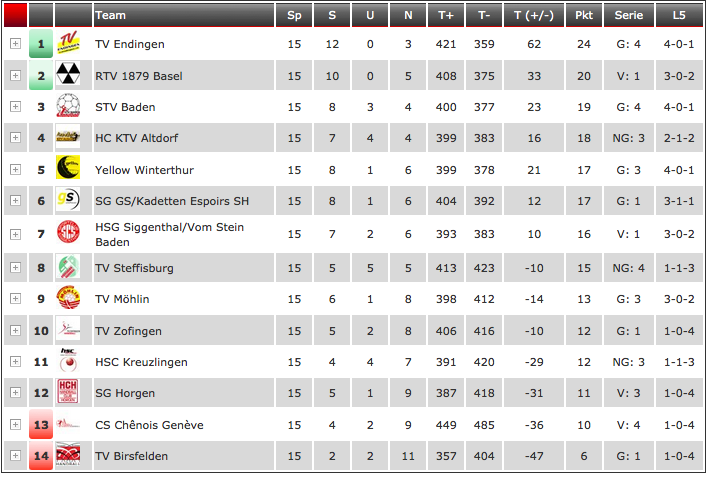This screenshot has width=708, height=478.
Task: Open the HSG Siggenthal/Vom Stein Baden team
Action: tap(169, 234)
